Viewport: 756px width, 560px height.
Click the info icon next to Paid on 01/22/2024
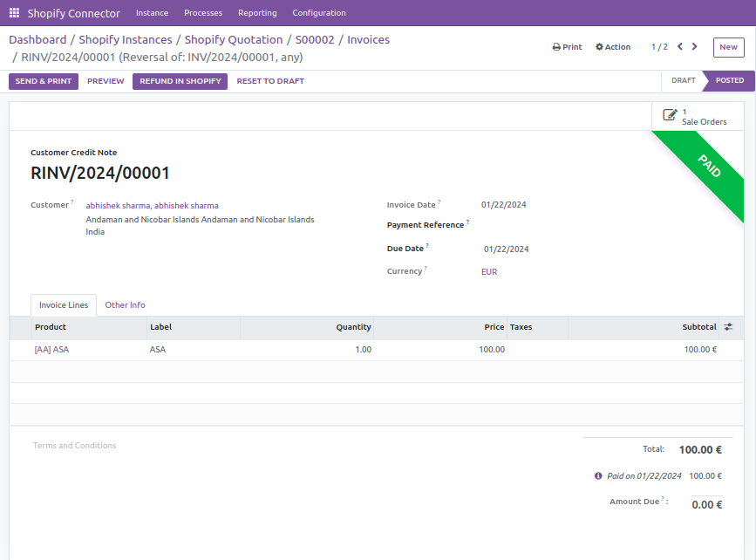pyautogui.click(x=597, y=475)
